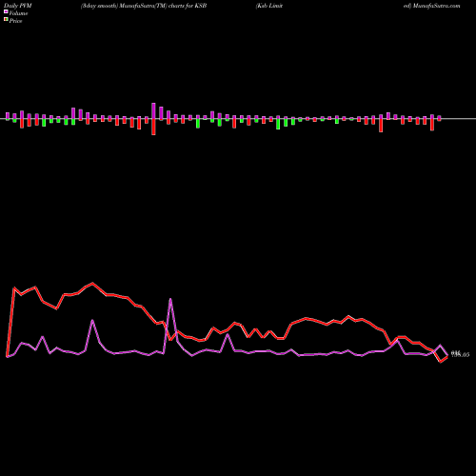Click the 'MunafaSutra.com' text at top right

437,6
